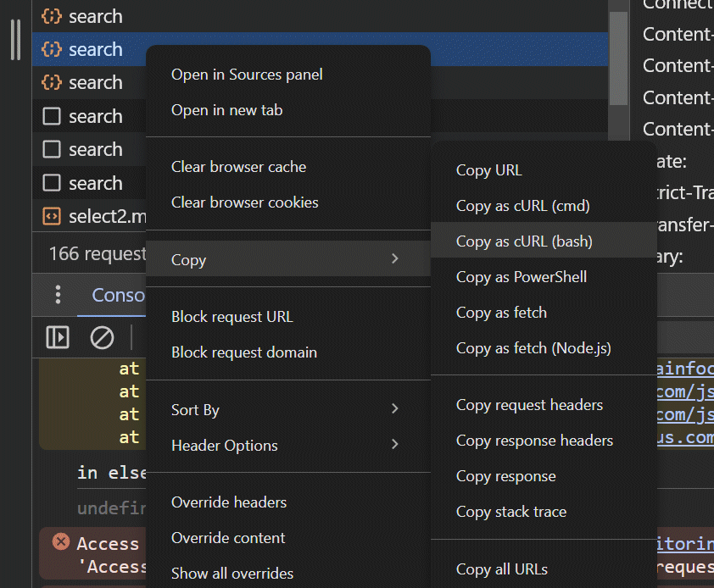This screenshot has height=588, width=714.
Task: Click the request list vertical scrollbar
Action: [618, 59]
